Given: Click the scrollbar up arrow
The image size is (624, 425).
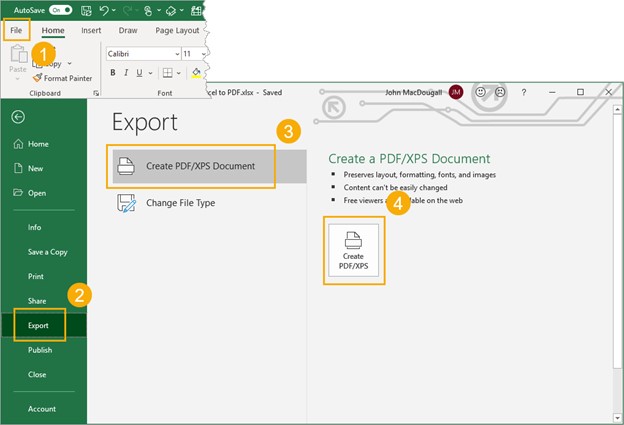Looking at the screenshot, I should click(617, 109).
